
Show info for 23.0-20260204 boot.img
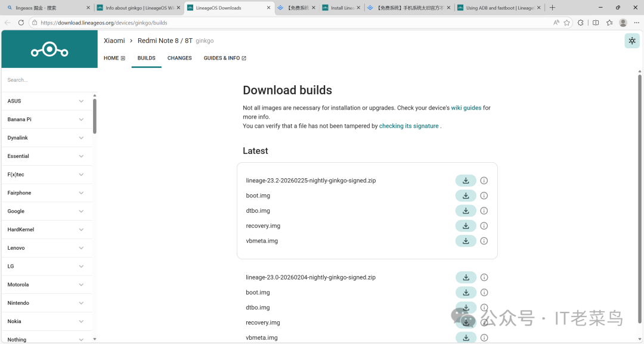click(x=484, y=293)
